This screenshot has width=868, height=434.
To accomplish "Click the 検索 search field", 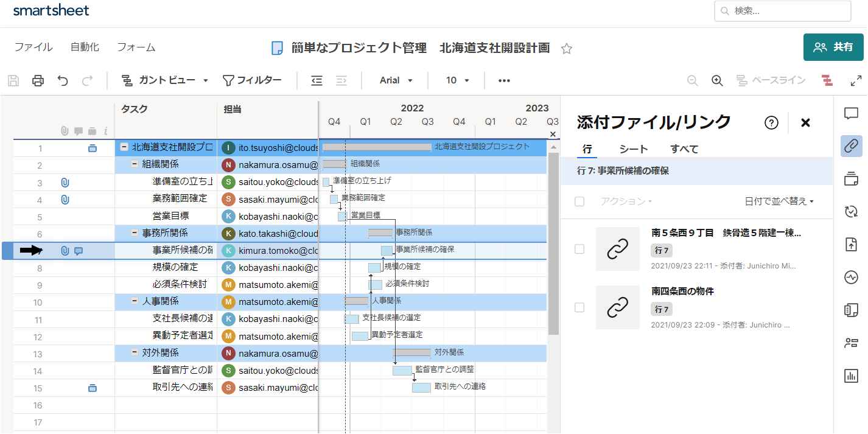I will 782,10.
